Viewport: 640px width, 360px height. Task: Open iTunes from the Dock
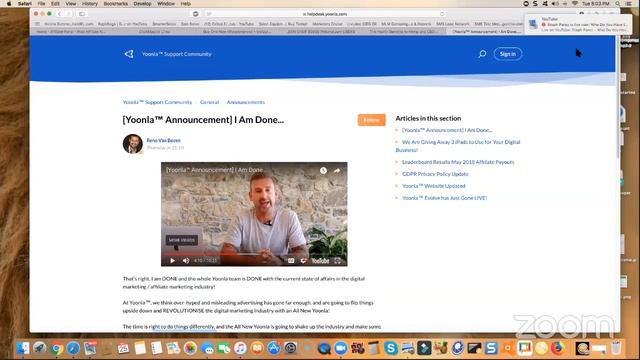[240, 348]
